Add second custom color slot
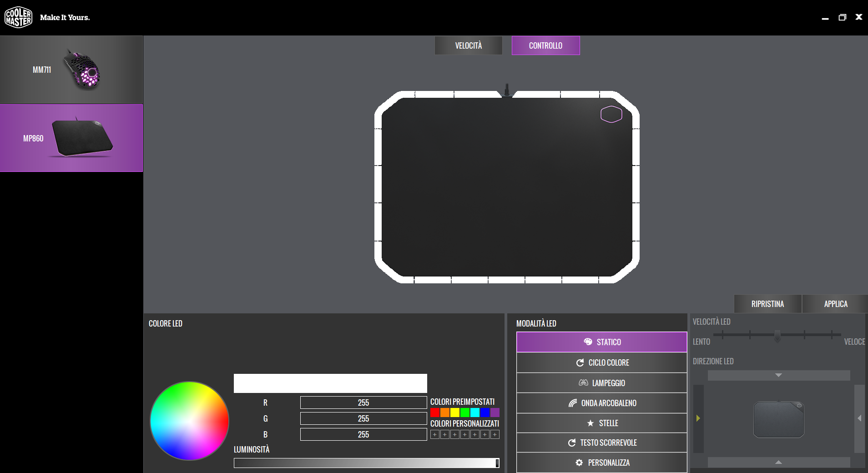 click(x=445, y=434)
